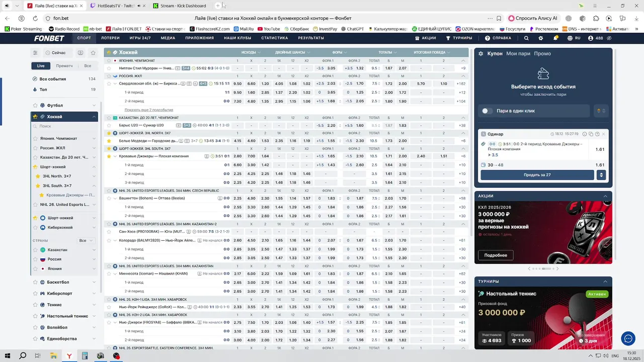This screenshot has width=644, height=362.
Task: Open the ЛОТЕРЕИ menu
Action: [110, 38]
